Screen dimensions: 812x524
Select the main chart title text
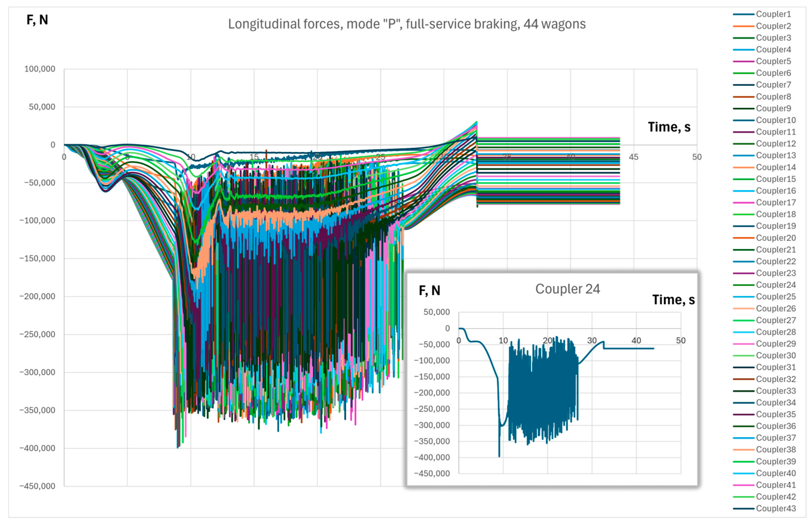pos(407,24)
